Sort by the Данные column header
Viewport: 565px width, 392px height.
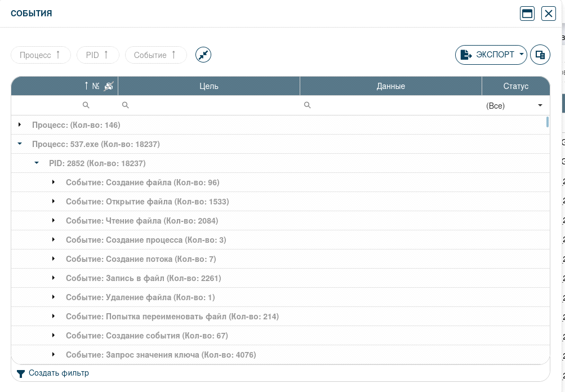[390, 86]
